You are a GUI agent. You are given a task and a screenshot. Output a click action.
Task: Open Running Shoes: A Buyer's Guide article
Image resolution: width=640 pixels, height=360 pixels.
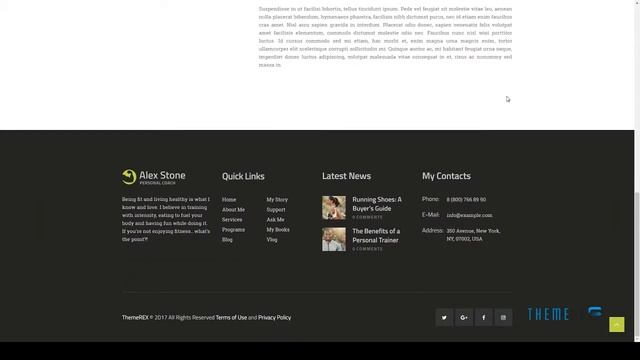(x=377, y=204)
